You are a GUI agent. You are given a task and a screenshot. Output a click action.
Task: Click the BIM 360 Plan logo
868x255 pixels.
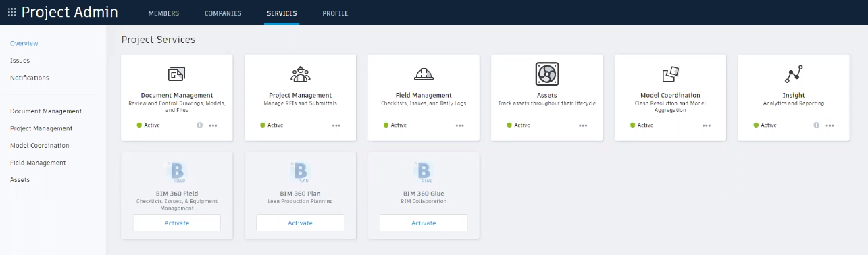300,172
